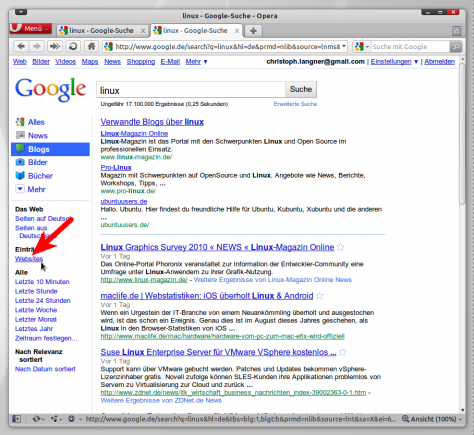This screenshot has height=435, width=474.
Task: Expand the Mehr dropdown in top navigation
Action: 196,62
